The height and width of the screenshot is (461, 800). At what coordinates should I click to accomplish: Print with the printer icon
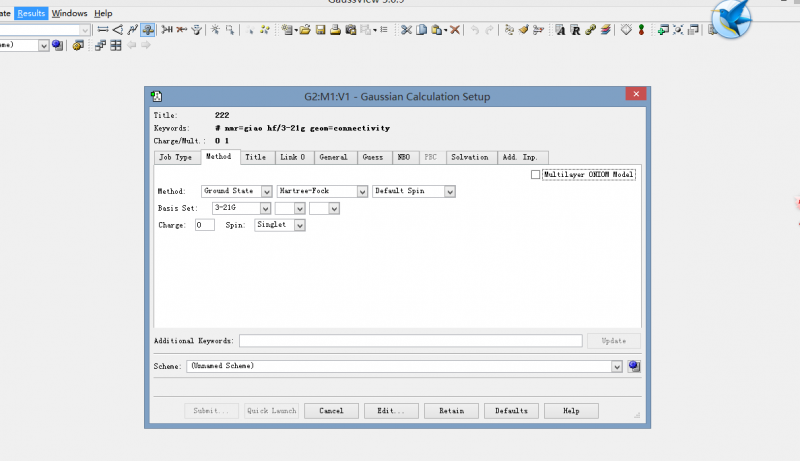[335, 30]
